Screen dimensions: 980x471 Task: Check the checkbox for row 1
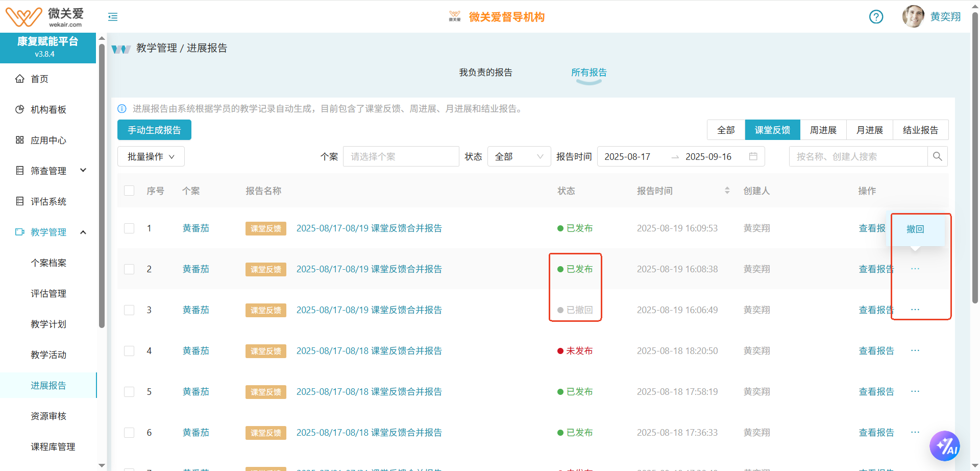tap(129, 228)
